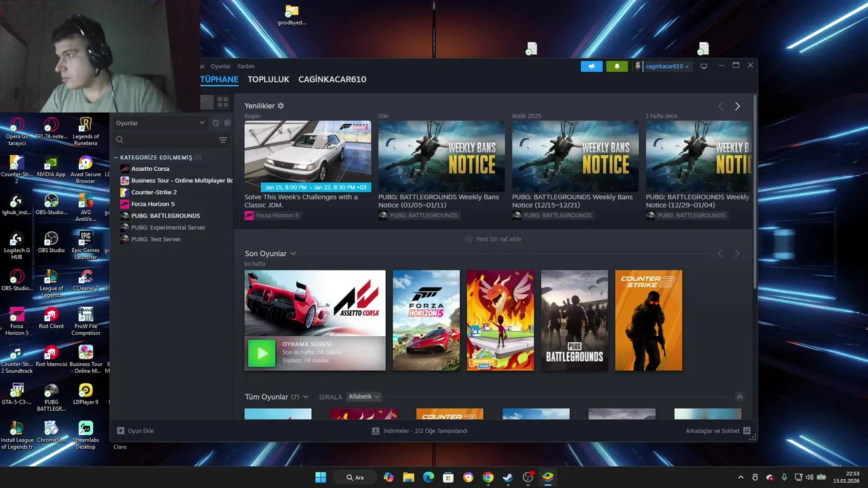The image size is (868, 488).
Task: Switch library to grid view icon
Action: point(222,102)
